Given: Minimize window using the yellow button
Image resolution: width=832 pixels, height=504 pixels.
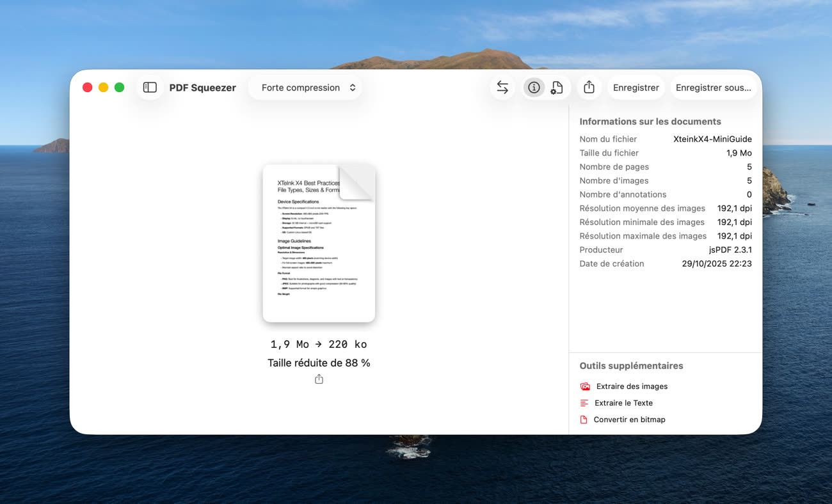Looking at the screenshot, I should pos(104,88).
